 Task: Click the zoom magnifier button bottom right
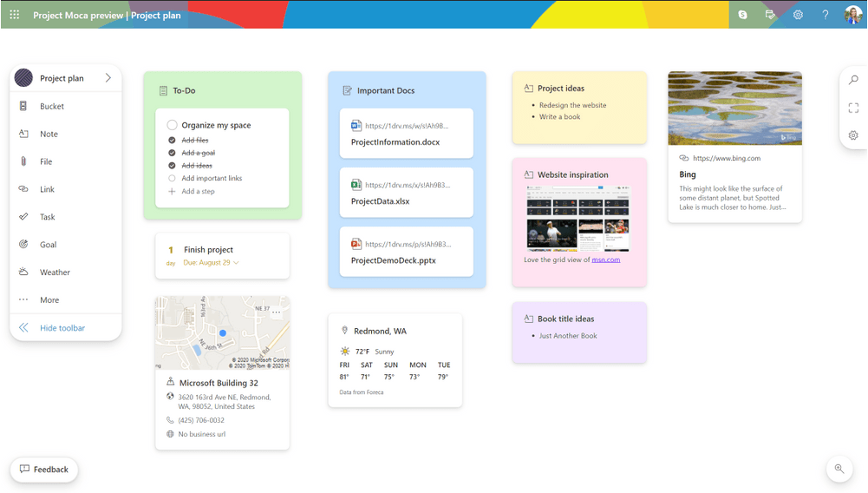coord(839,469)
